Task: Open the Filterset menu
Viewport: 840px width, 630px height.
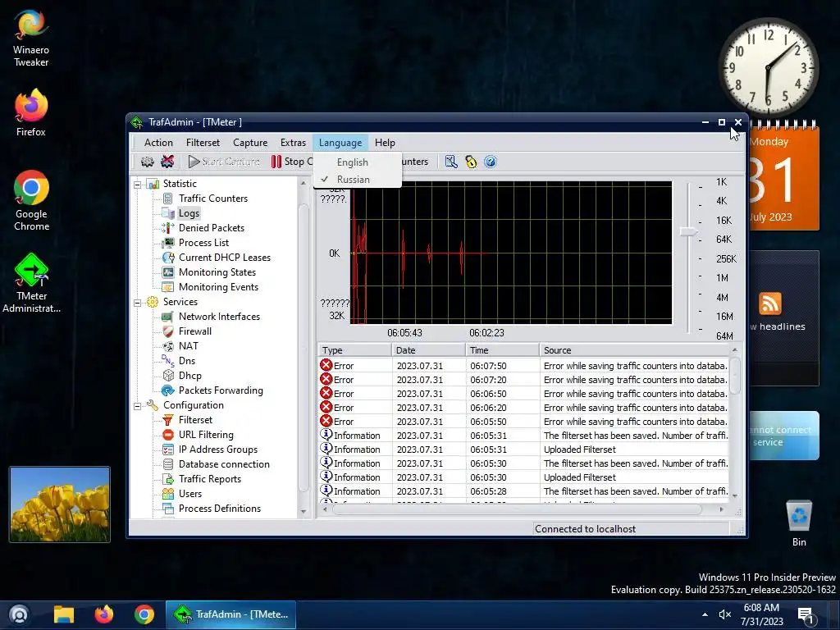Action: pyautogui.click(x=203, y=143)
